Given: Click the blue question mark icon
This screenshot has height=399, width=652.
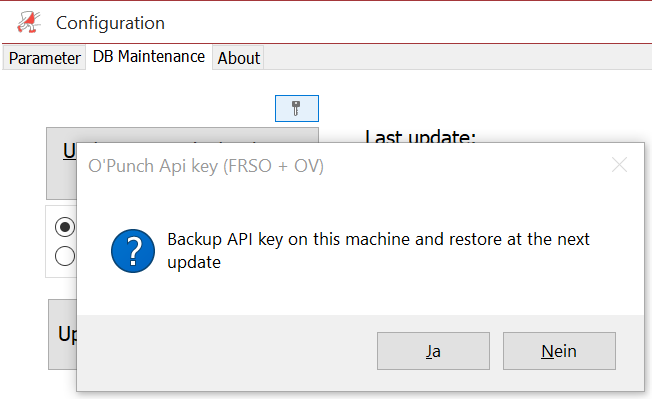Looking at the screenshot, I should (133, 251).
